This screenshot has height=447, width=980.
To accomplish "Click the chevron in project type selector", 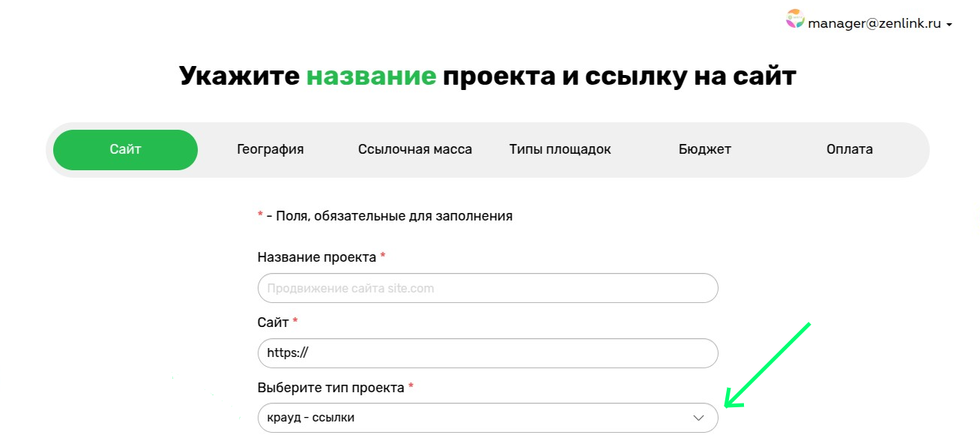I will point(698,418).
